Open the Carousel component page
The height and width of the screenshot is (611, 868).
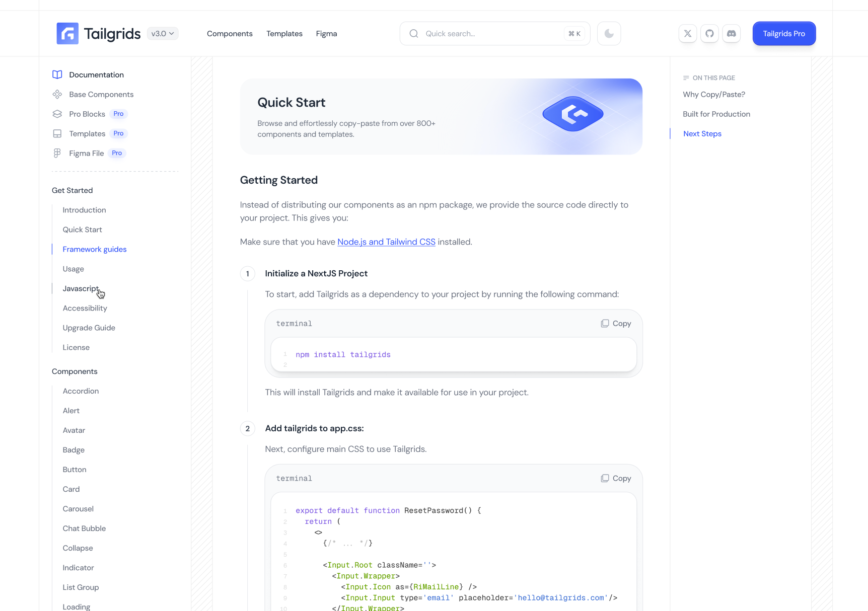78,509
